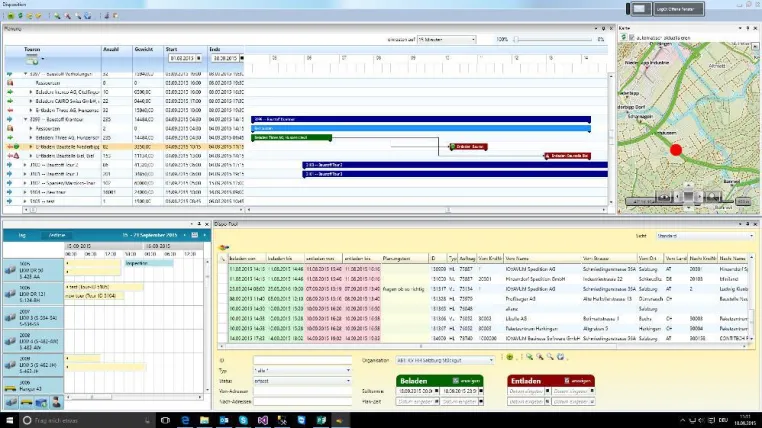Screen dimensions: 762x428
Task: Click the red Entladen bar on the highlighted row
Action: (x=468, y=147)
